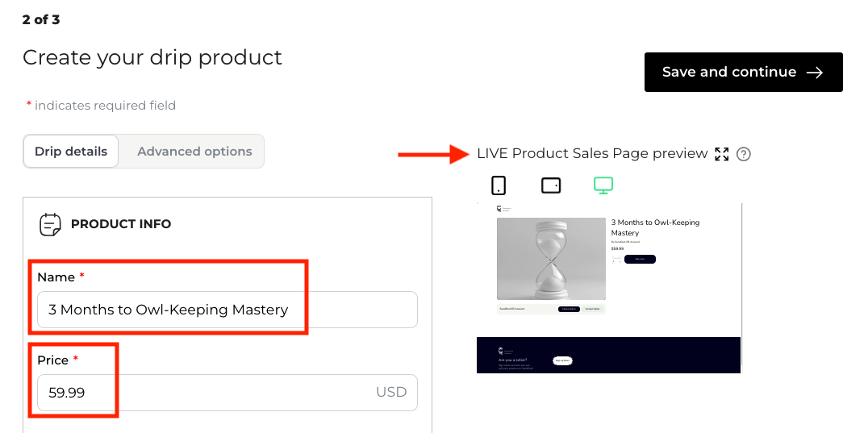The image size is (868, 433).
Task: Switch preview to tablet view
Action: click(x=551, y=185)
